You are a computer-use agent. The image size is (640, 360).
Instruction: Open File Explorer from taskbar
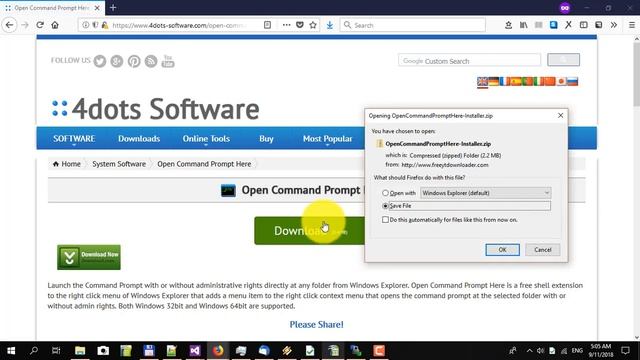click(80, 351)
